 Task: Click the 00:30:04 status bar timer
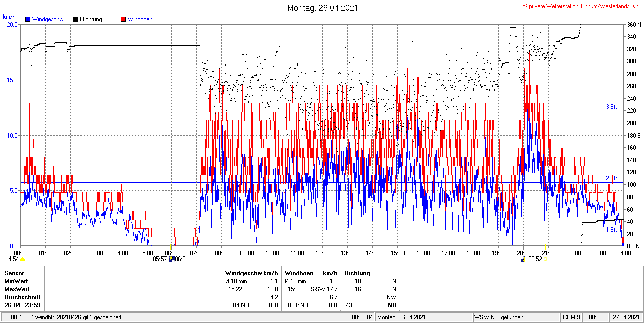pos(362,317)
